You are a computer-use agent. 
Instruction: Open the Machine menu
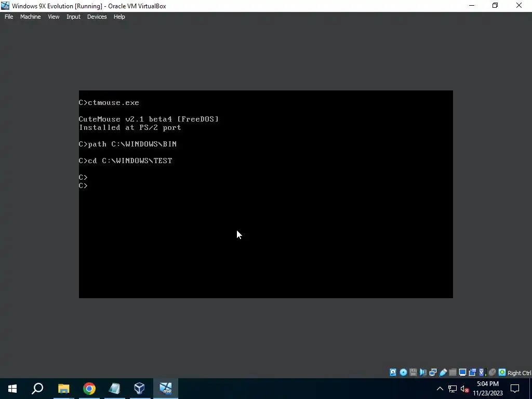[x=30, y=17]
